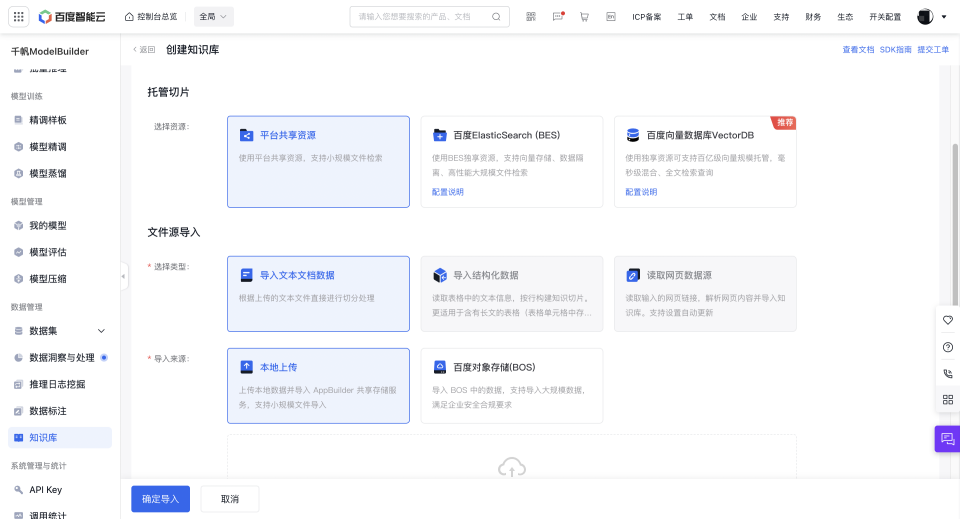
Task: Open the message notifications icon
Action: coord(558,17)
